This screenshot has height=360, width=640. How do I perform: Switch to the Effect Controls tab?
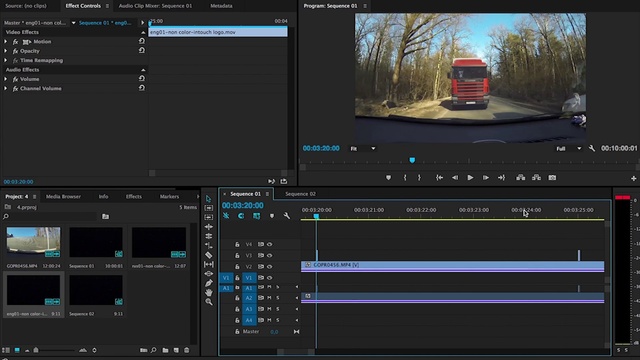coord(83,6)
